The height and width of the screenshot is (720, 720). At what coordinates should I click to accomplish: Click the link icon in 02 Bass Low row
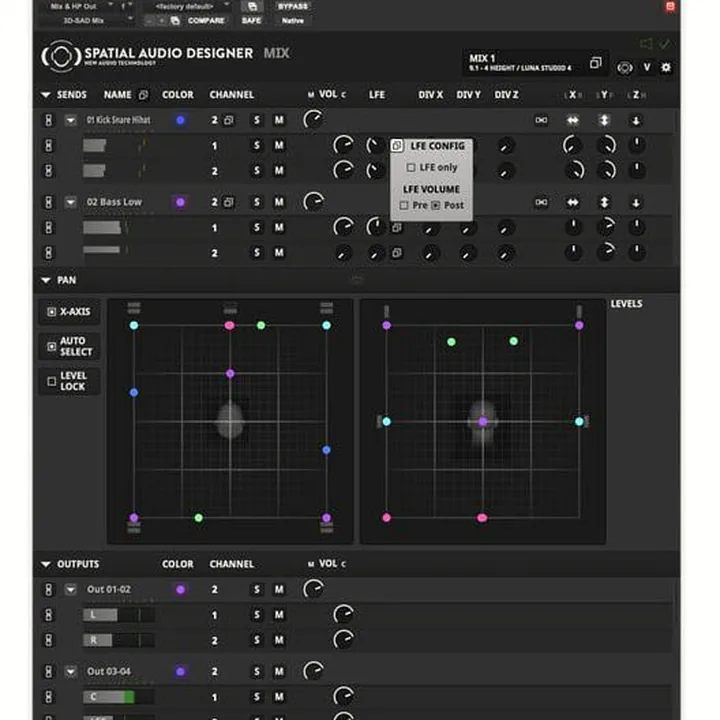pyautogui.click(x=541, y=202)
